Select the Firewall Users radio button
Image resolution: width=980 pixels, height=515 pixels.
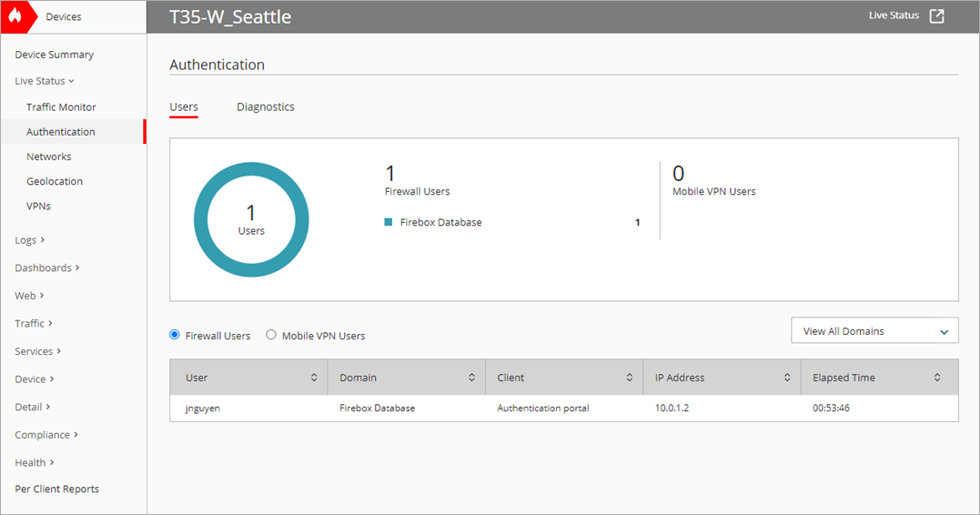(176, 336)
